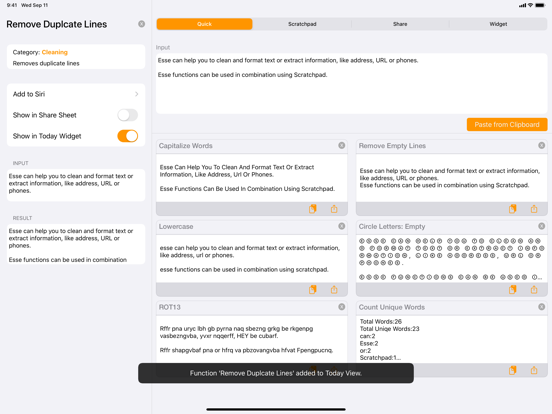Click the 'Removes duplicate lines' description
The width and height of the screenshot is (552, 414).
(46, 63)
